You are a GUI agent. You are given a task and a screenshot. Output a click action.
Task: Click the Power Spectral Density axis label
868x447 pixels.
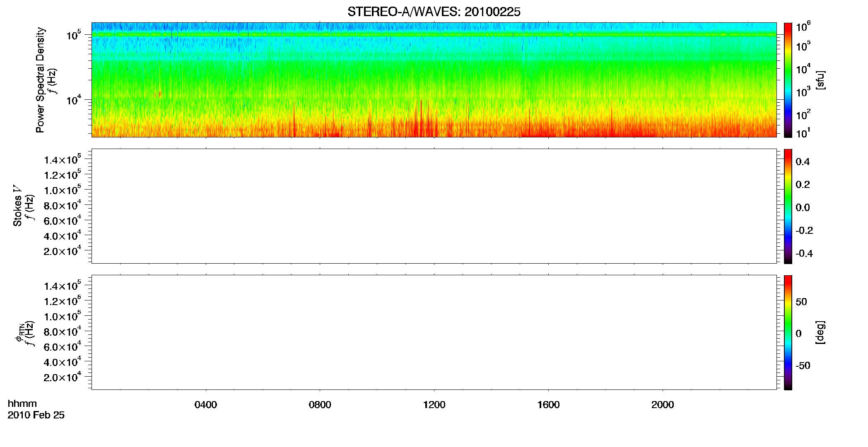pyautogui.click(x=40, y=80)
